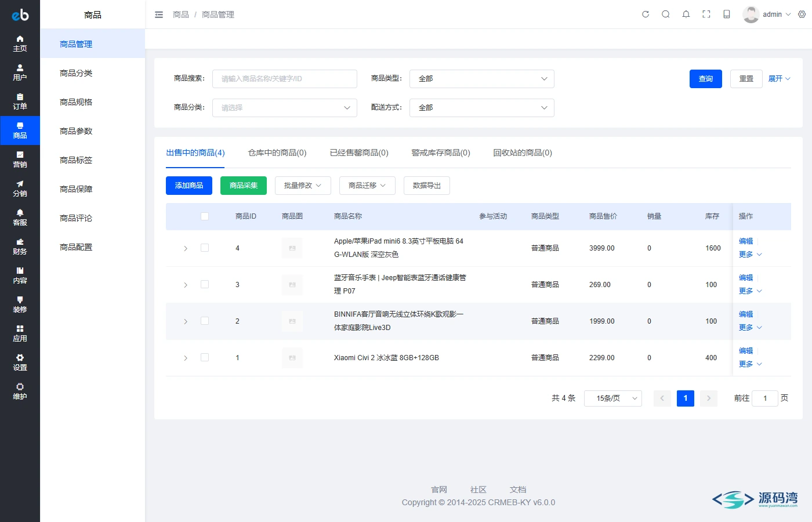Open 订单 section in sidebar
Screen dimensions: 812x522
(x=20, y=101)
